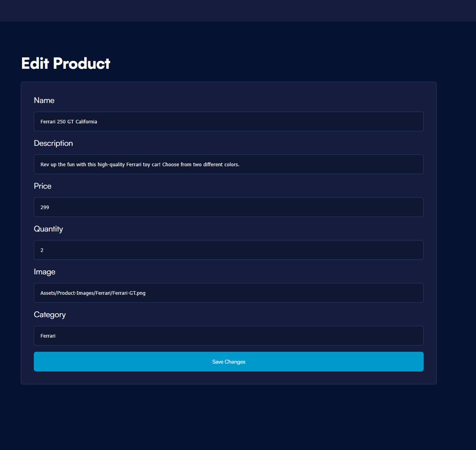Click the Edit Product heading

pyautogui.click(x=66, y=63)
